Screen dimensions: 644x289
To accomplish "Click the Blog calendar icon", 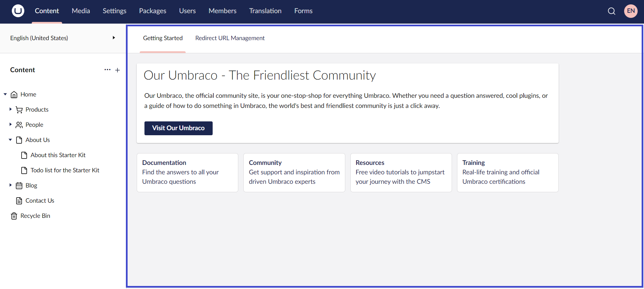I will 19,185.
